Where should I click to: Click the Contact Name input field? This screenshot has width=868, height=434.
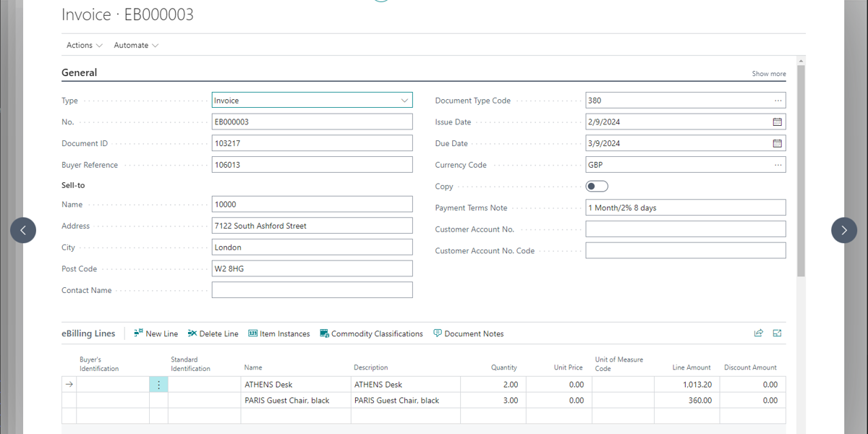pyautogui.click(x=312, y=290)
